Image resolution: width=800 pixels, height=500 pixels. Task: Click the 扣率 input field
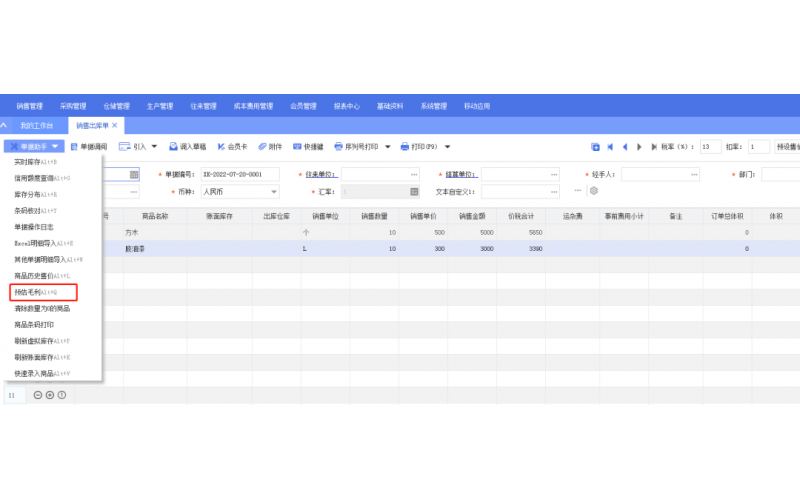tap(758, 147)
